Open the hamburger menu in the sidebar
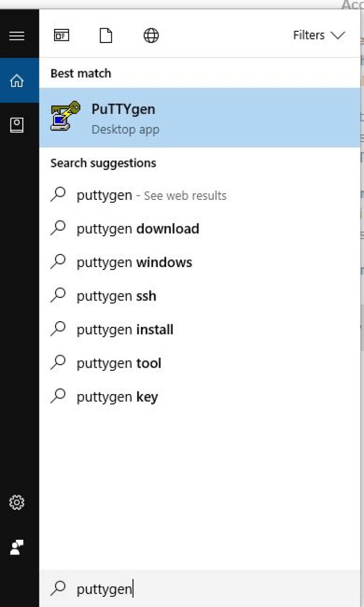The width and height of the screenshot is (364, 607). [17, 36]
